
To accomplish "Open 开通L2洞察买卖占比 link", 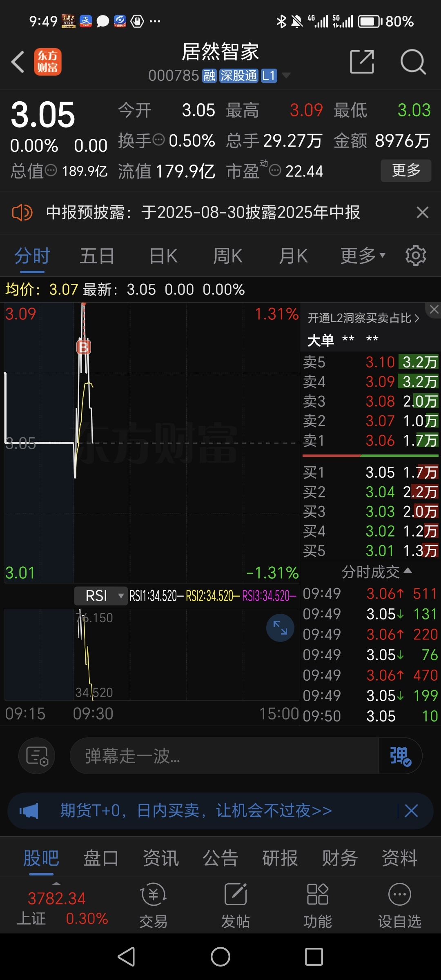I will 363,318.
